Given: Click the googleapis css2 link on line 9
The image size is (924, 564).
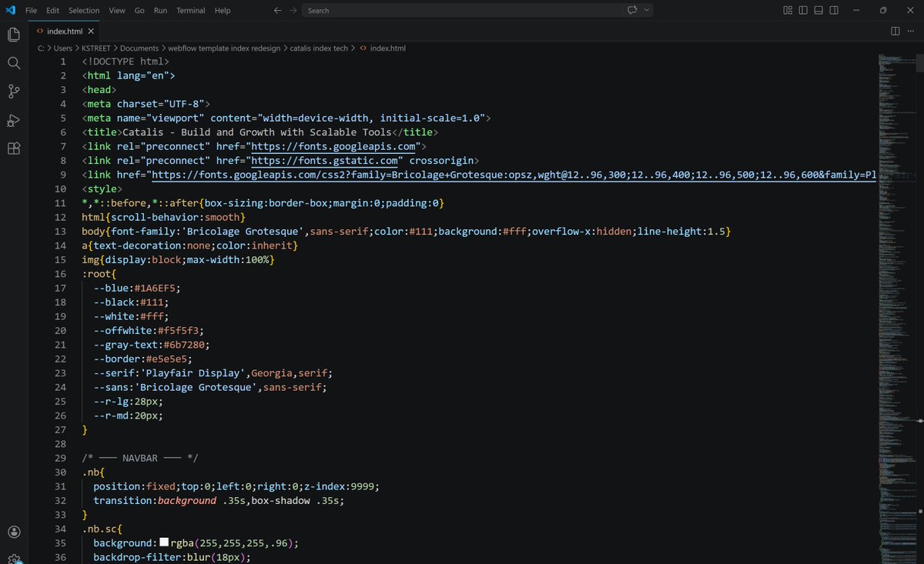Looking at the screenshot, I should pos(514,175).
